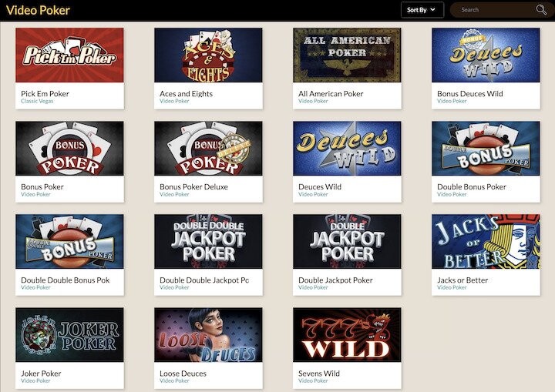555x392 pixels.
Task: Click the Double Jackpot Poker title
Action: 335,280
